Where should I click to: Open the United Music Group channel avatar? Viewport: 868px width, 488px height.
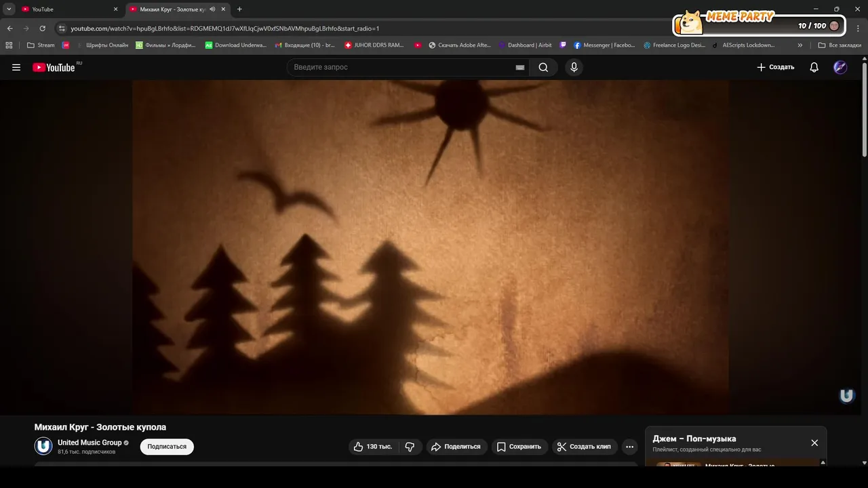[43, 446]
